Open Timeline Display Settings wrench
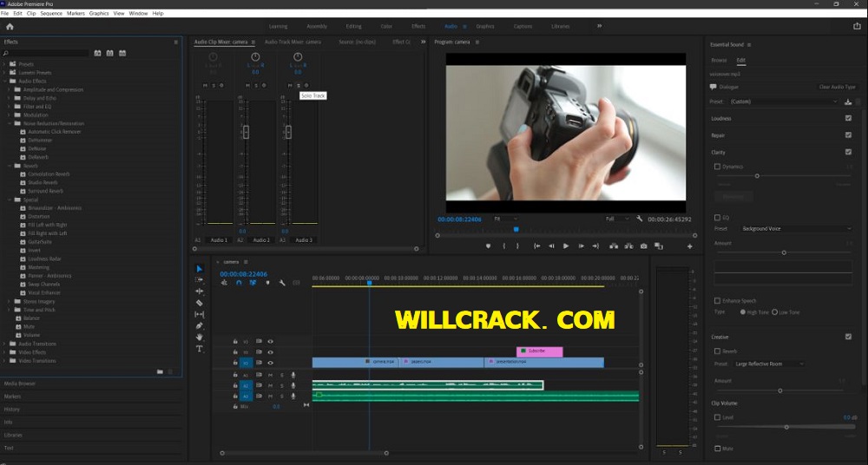Viewport: 868px width, 465px height. point(282,283)
